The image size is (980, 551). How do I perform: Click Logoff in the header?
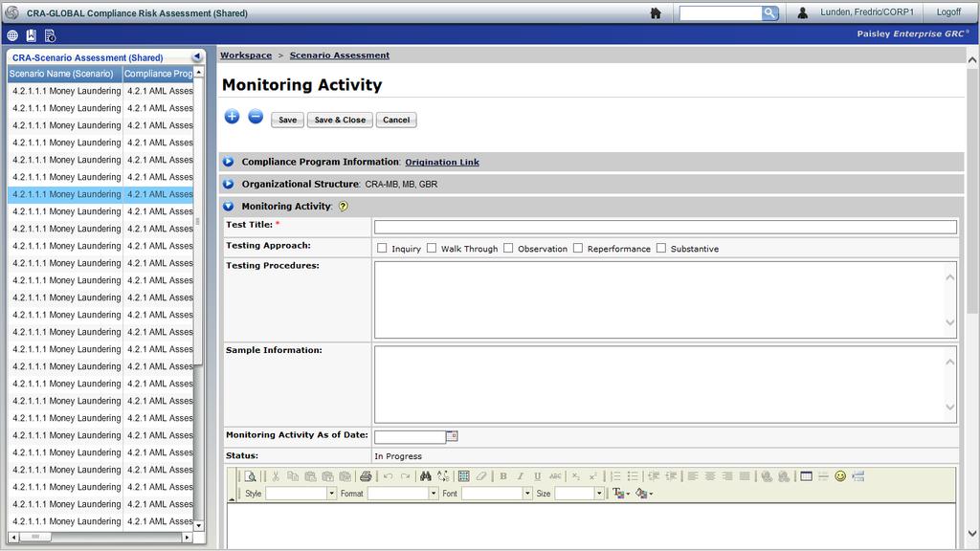(x=948, y=11)
